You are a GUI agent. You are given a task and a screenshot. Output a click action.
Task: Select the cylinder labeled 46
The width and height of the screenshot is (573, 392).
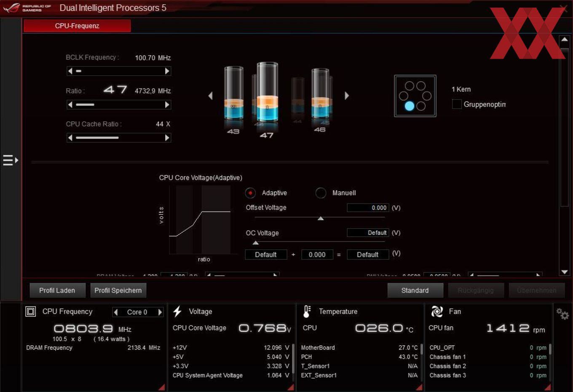[320, 94]
